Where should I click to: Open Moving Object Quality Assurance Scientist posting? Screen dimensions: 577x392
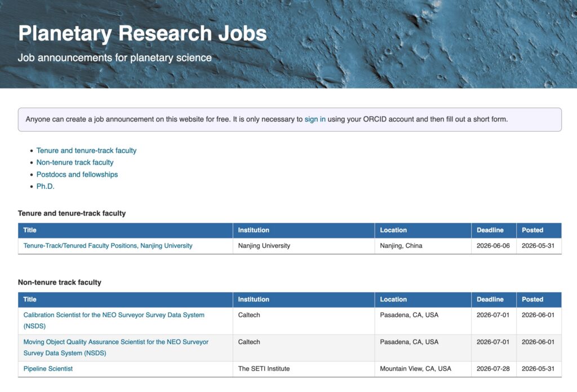[116, 347]
